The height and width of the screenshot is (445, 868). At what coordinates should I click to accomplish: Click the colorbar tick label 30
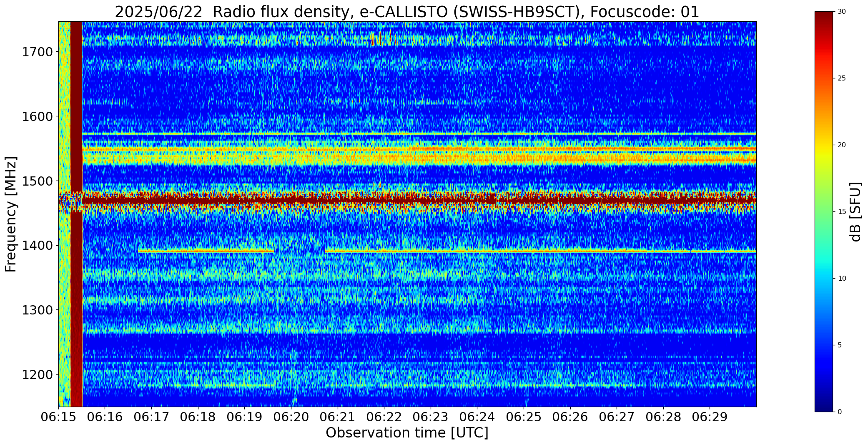click(842, 12)
